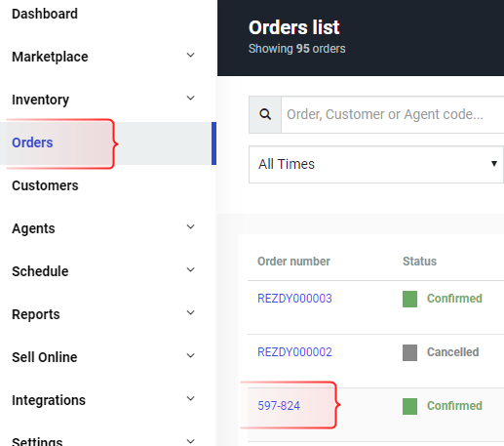Go to the Dashboard menu item
Screen dimensions: 504x446
[45, 14]
